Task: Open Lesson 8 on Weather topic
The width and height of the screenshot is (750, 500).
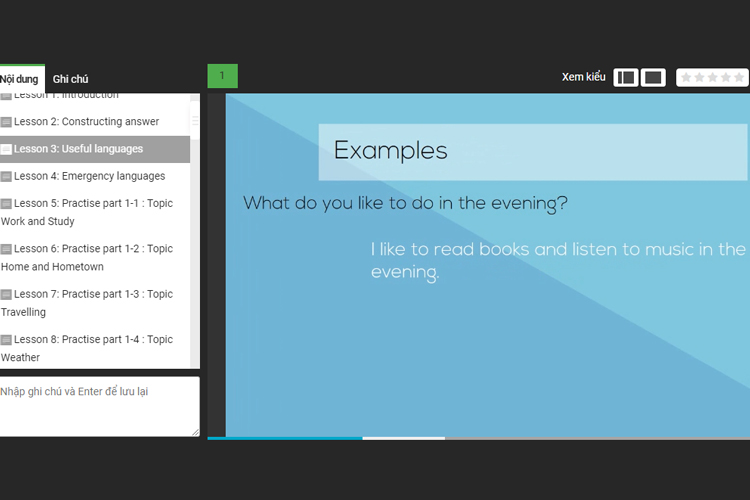Action: coord(92,348)
